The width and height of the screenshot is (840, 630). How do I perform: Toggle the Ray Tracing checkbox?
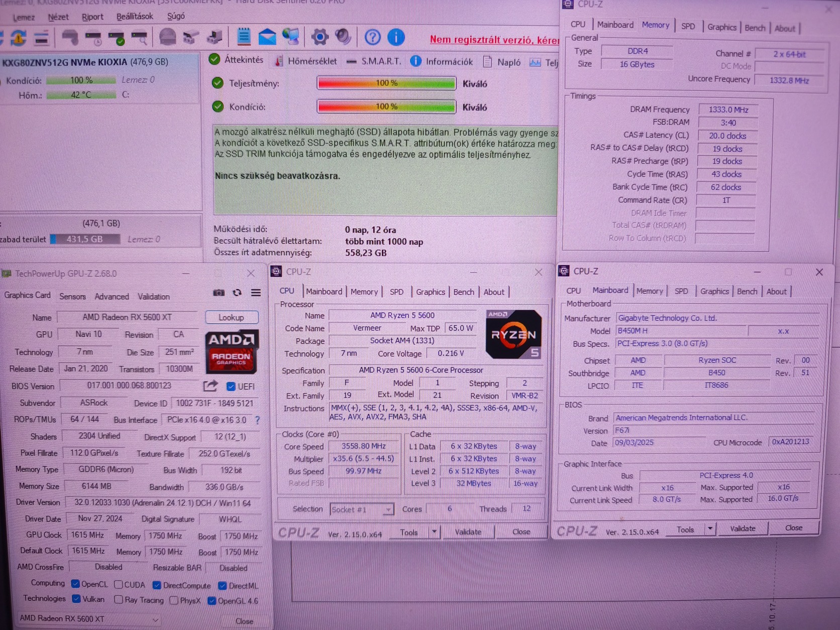[x=119, y=600]
